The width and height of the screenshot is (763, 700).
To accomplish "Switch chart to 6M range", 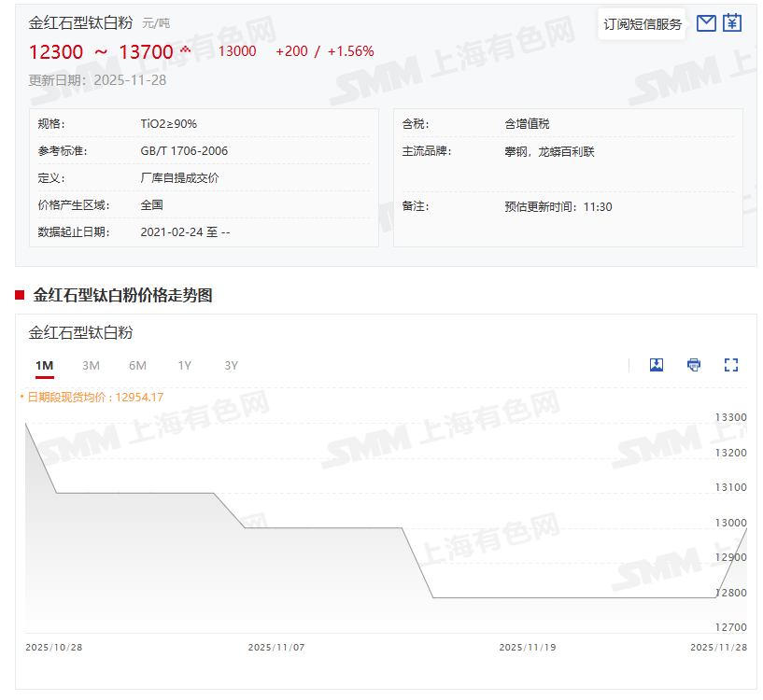I will click(x=137, y=365).
